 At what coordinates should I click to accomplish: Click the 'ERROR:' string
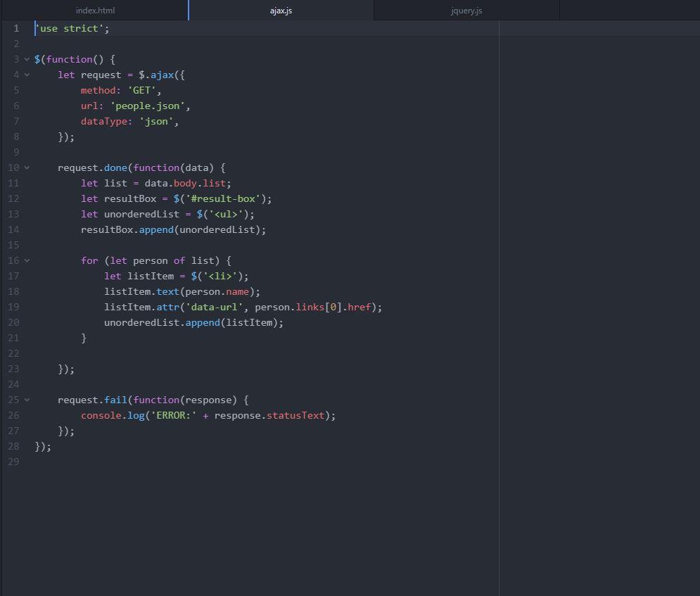click(174, 416)
